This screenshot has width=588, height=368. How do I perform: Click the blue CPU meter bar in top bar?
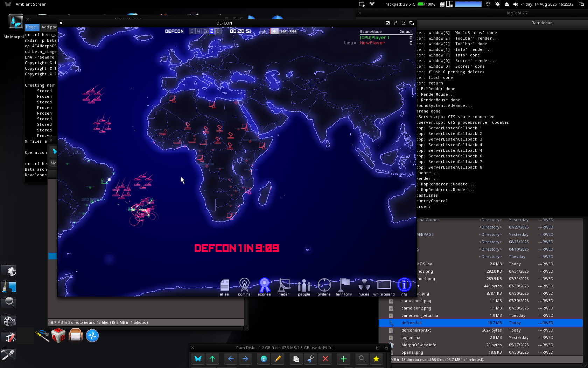click(468, 4)
